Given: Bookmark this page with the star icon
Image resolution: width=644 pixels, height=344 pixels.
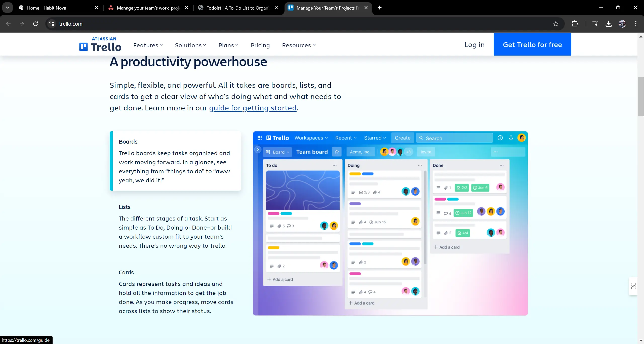Looking at the screenshot, I should point(556,24).
